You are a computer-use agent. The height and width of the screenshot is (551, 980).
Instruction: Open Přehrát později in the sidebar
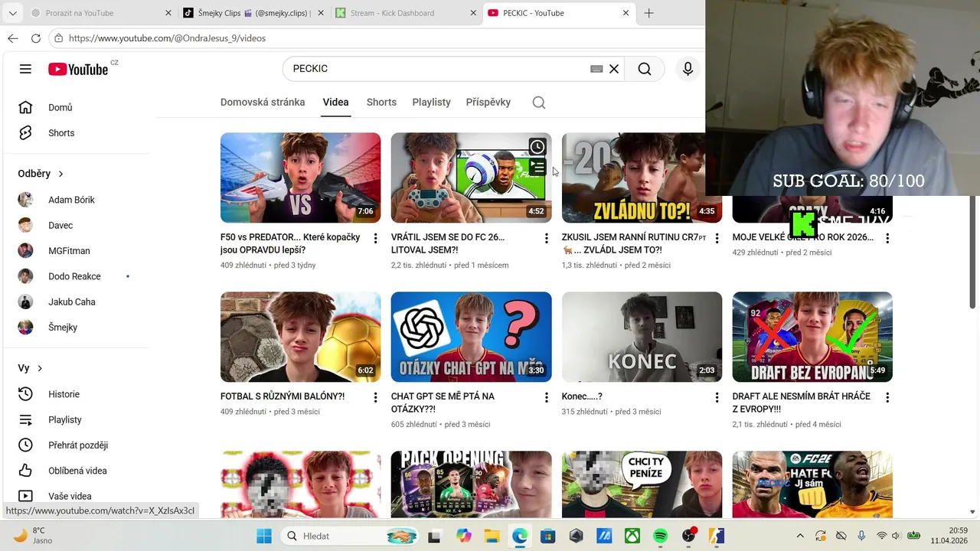tap(77, 445)
